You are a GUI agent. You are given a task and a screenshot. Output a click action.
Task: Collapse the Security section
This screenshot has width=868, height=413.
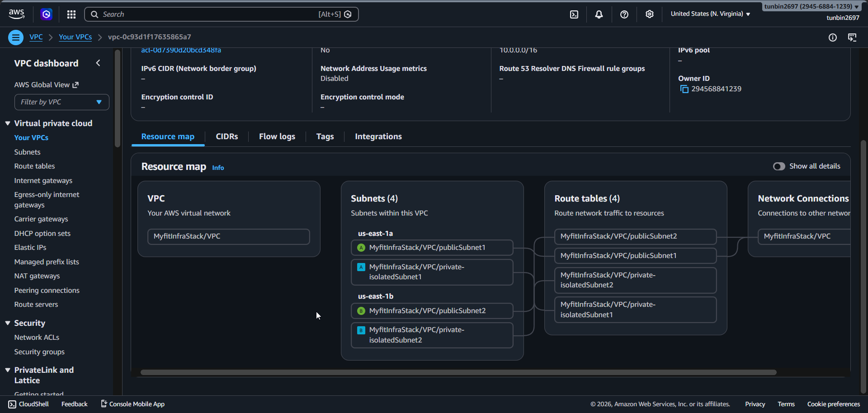click(8, 323)
